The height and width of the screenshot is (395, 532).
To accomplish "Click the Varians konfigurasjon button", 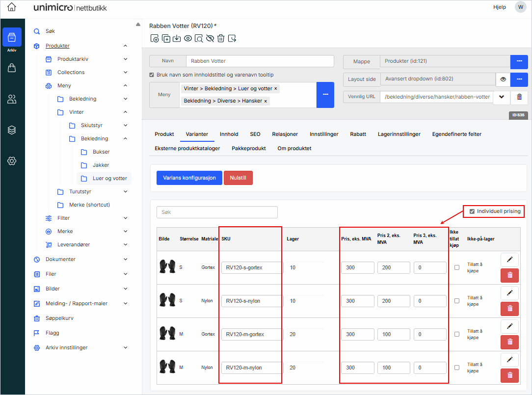I will tap(189, 178).
